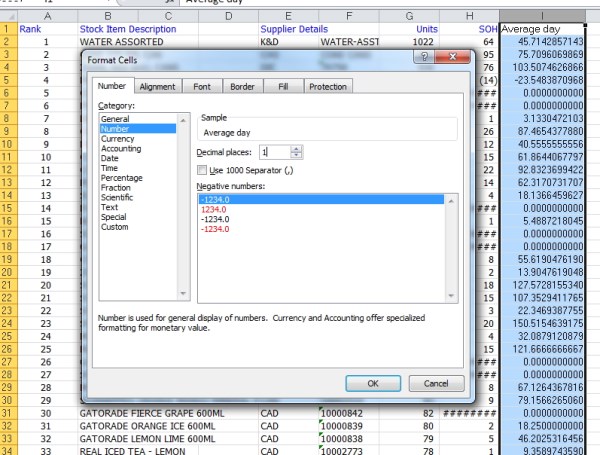Close the Format Cells dialog
The width and height of the screenshot is (600, 455).
tap(453, 57)
